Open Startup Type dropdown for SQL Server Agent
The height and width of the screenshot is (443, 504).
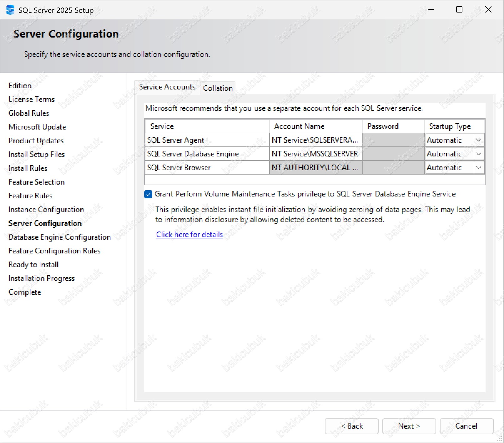[x=478, y=140]
